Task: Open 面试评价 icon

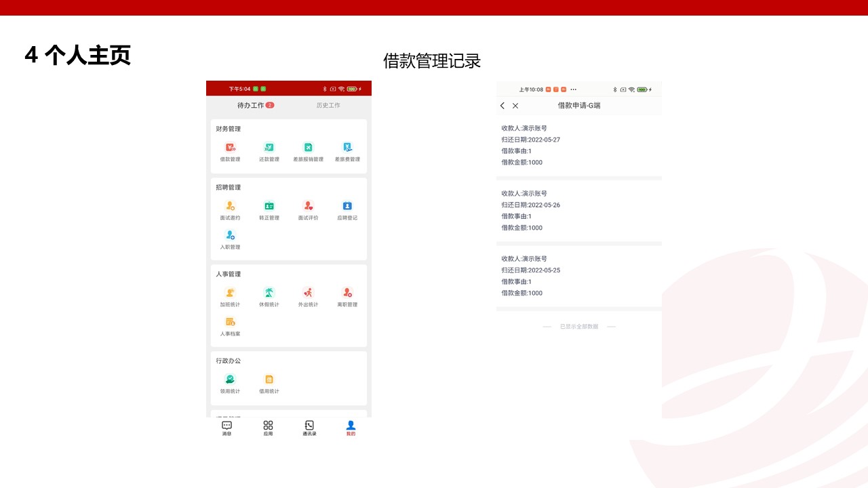Action: tap(308, 206)
